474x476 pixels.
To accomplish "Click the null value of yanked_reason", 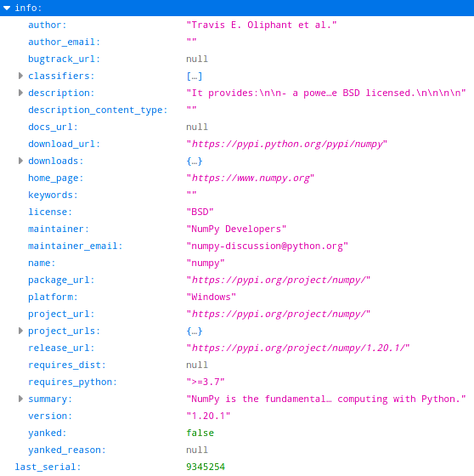I will (197, 450).
